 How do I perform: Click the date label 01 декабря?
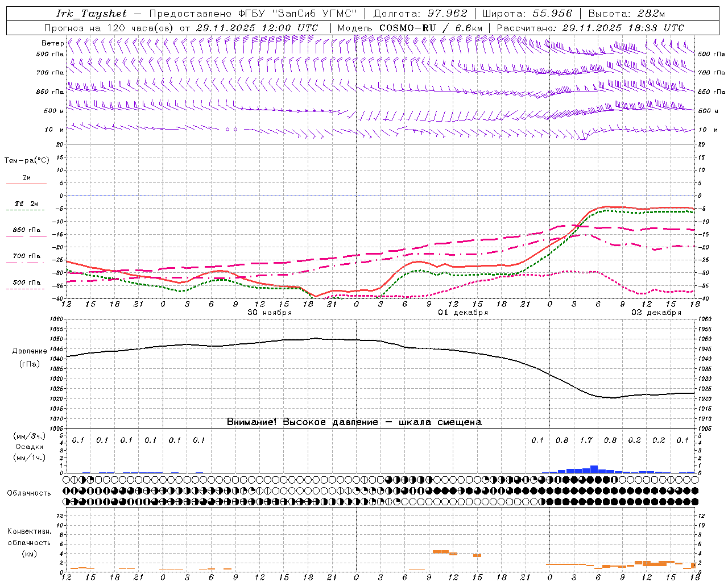[x=463, y=313]
